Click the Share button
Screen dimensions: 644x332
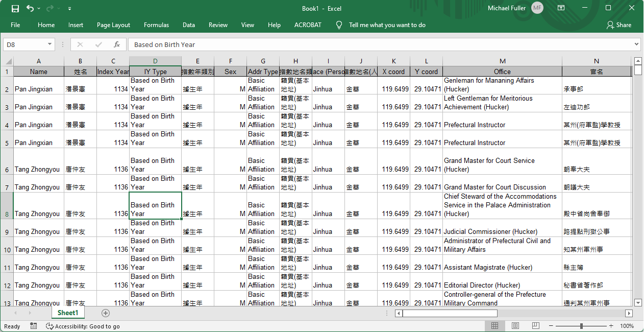pyautogui.click(x=618, y=25)
